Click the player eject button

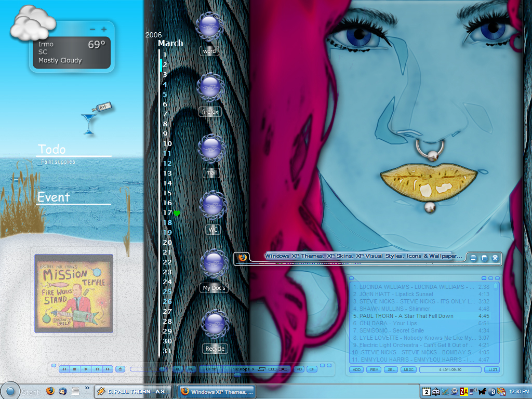coord(120,369)
